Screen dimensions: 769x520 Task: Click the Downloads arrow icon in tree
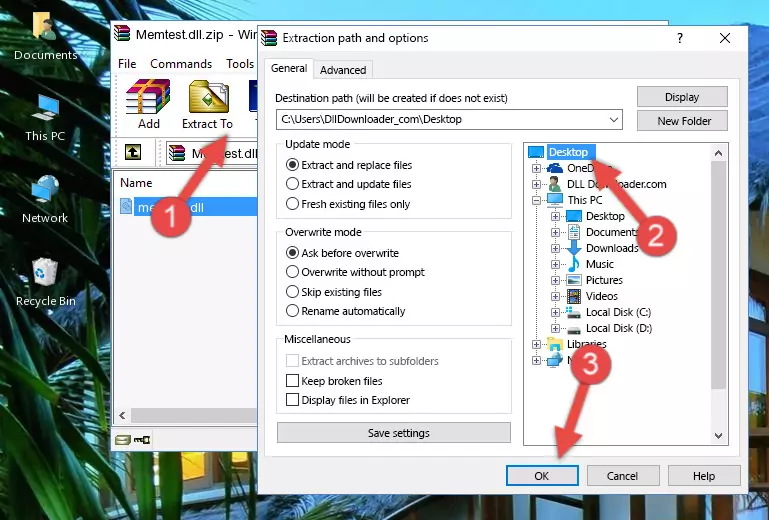click(573, 248)
